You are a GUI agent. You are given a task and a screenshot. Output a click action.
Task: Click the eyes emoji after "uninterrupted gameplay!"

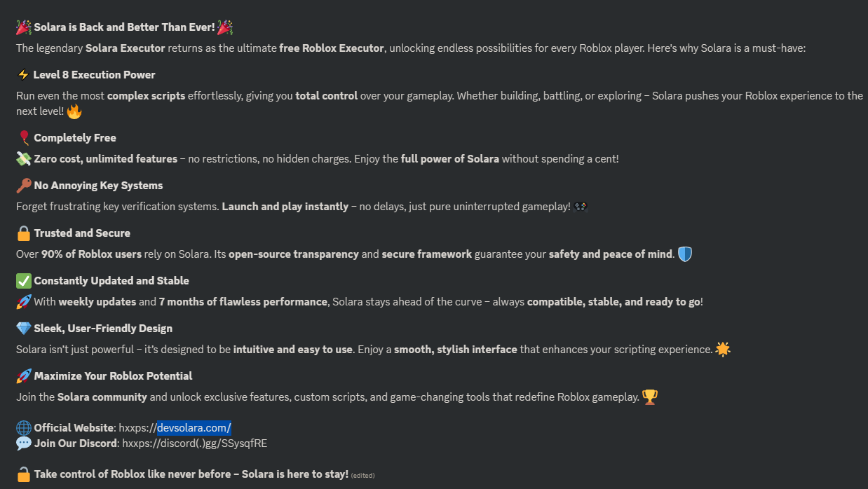(581, 207)
